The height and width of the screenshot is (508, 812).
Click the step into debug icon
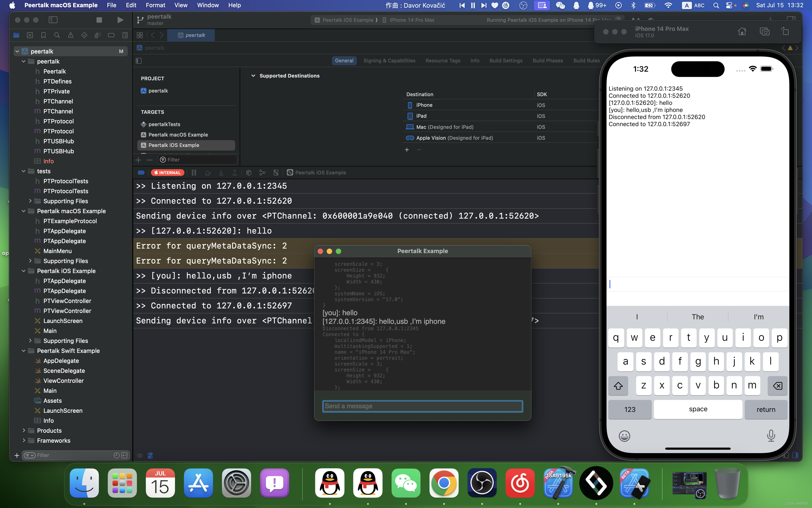pos(221,173)
